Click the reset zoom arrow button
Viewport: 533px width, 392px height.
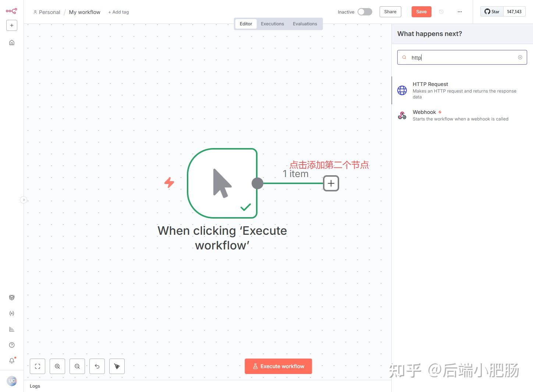tap(97, 366)
